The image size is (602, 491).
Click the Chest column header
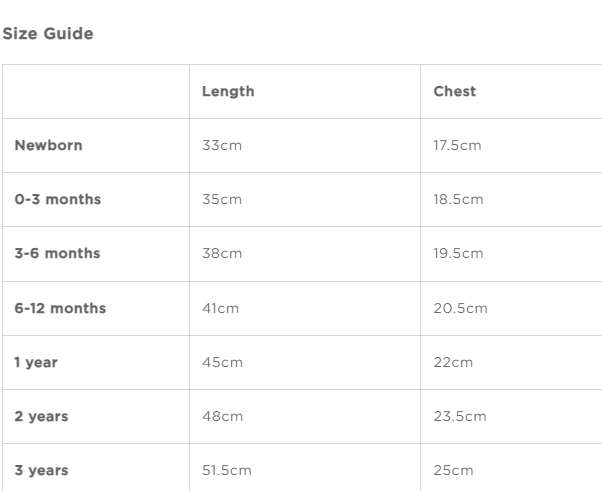(454, 91)
